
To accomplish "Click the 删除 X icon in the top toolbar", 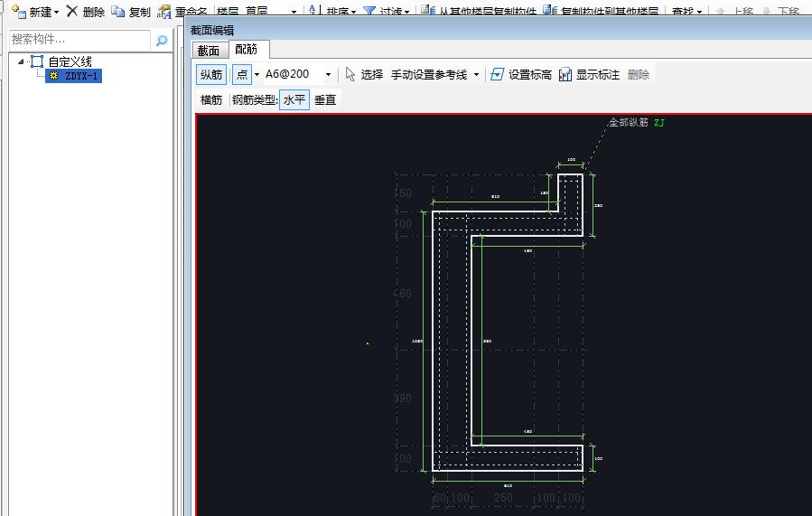I will 72,11.
